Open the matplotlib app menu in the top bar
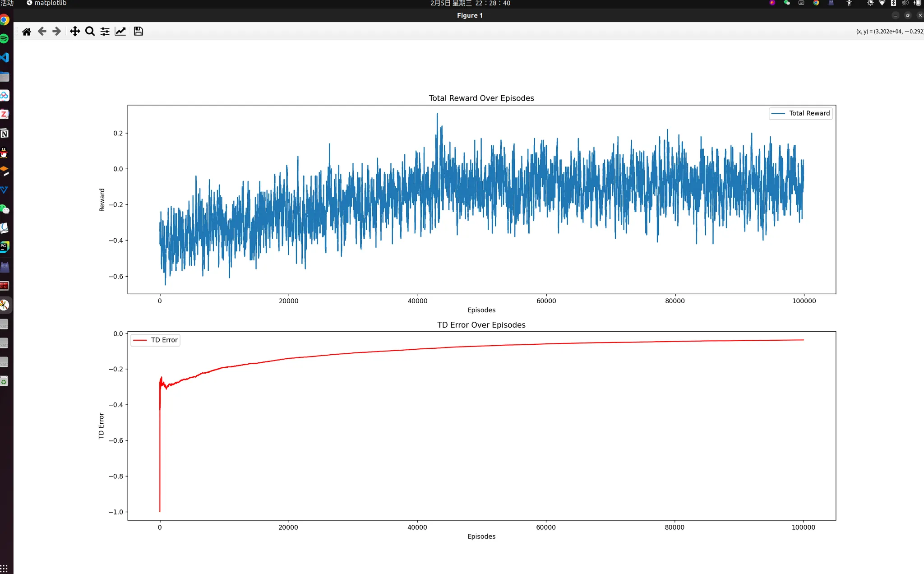Viewport: 924px width, 574px height. pos(46,3)
